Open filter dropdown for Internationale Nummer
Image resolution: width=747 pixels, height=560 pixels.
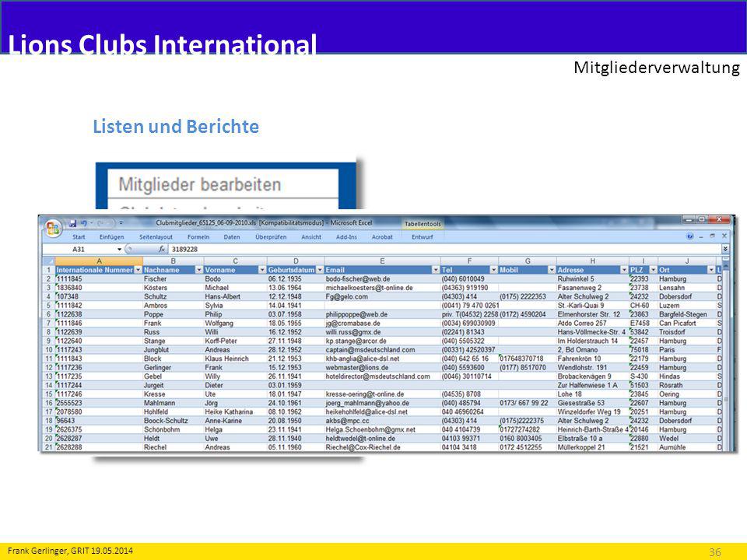[x=139, y=270]
